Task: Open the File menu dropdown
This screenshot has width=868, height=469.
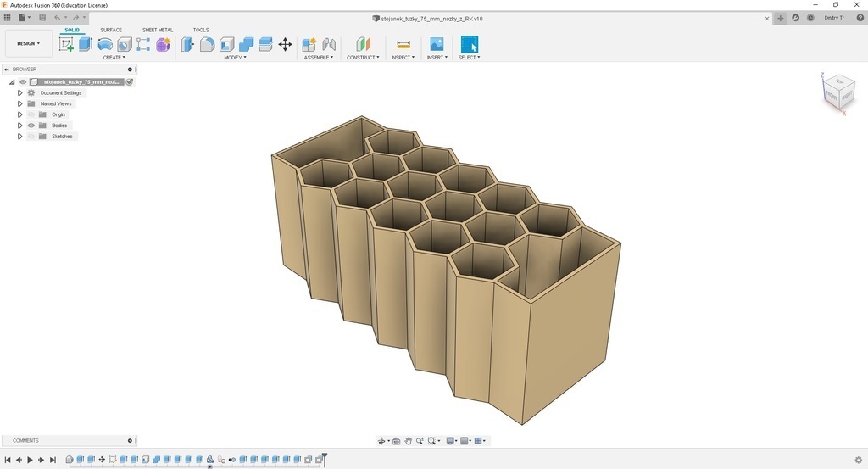Action: point(25,18)
